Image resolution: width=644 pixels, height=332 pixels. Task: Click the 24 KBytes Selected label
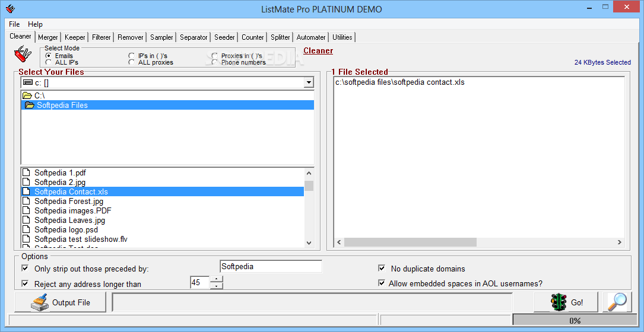(x=602, y=62)
